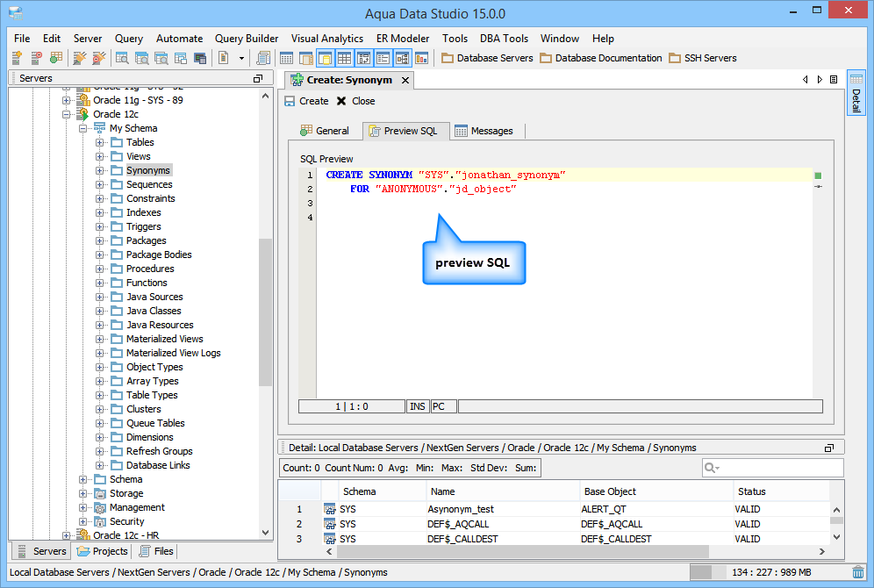Click the register server icon with yellow plus
The image size is (874, 588).
click(18, 57)
